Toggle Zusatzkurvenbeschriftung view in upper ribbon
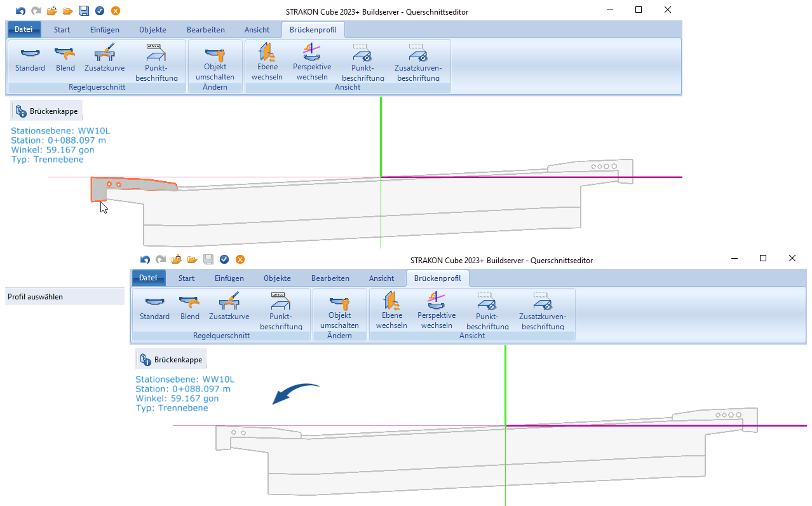 point(418,62)
